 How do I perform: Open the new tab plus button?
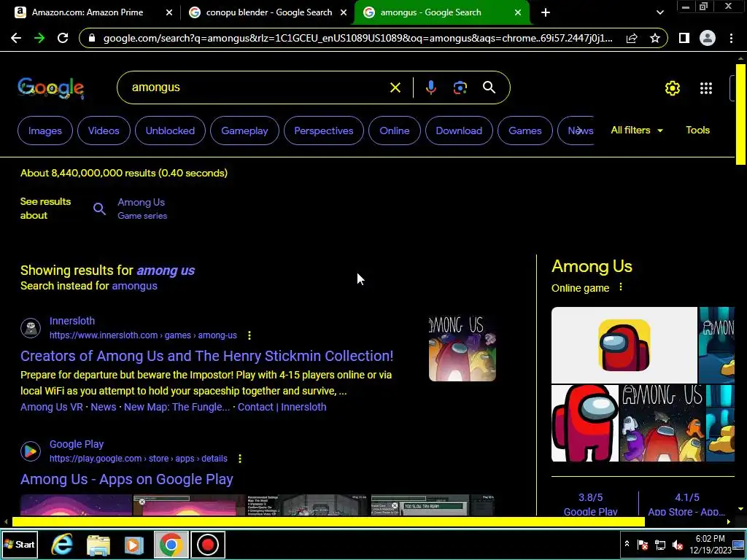point(546,12)
